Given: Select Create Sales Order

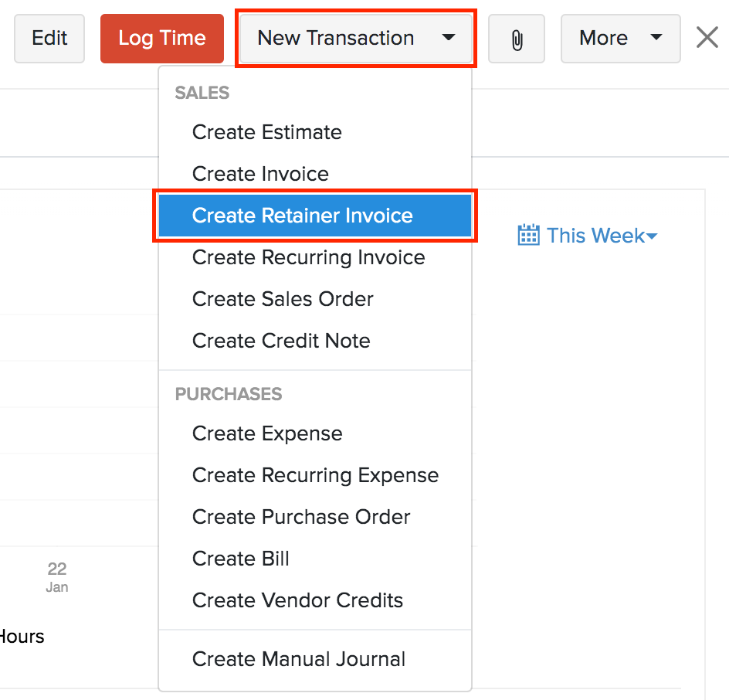Looking at the screenshot, I should (283, 299).
